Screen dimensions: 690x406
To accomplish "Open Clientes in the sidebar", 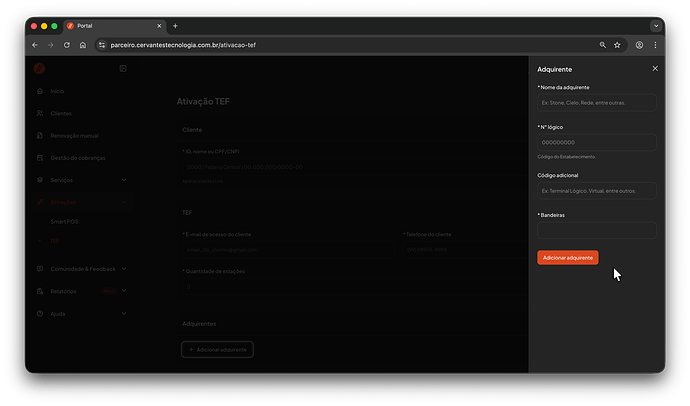I will 60,113.
